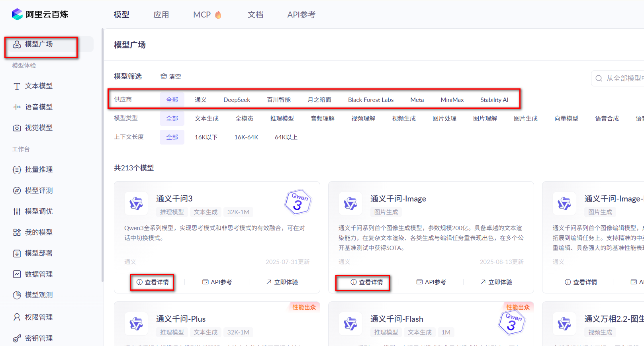The width and height of the screenshot is (644, 346).
Task: Open the 通义千问-Flash model title
Action: tap(397, 319)
